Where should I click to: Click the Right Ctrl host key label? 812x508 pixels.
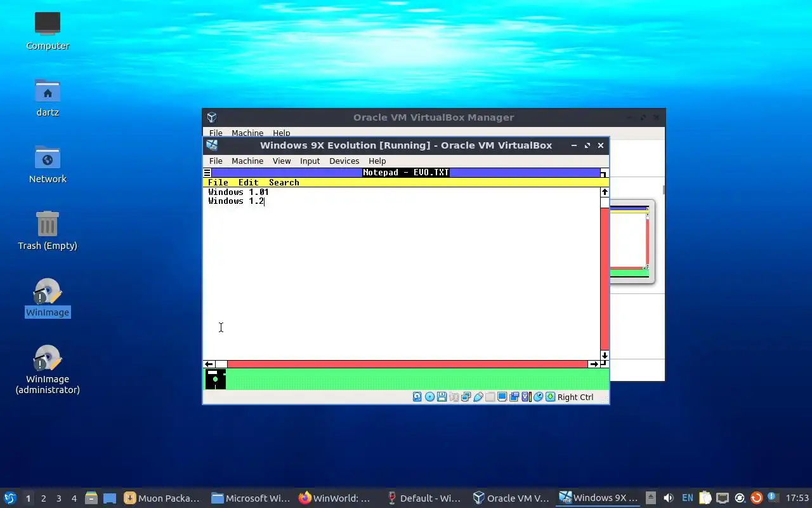tap(575, 397)
